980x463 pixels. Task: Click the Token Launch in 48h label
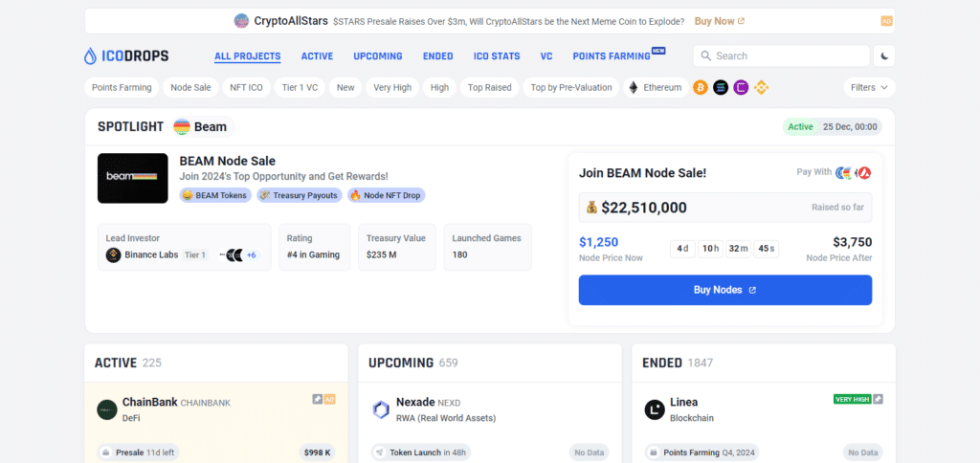tap(421, 452)
